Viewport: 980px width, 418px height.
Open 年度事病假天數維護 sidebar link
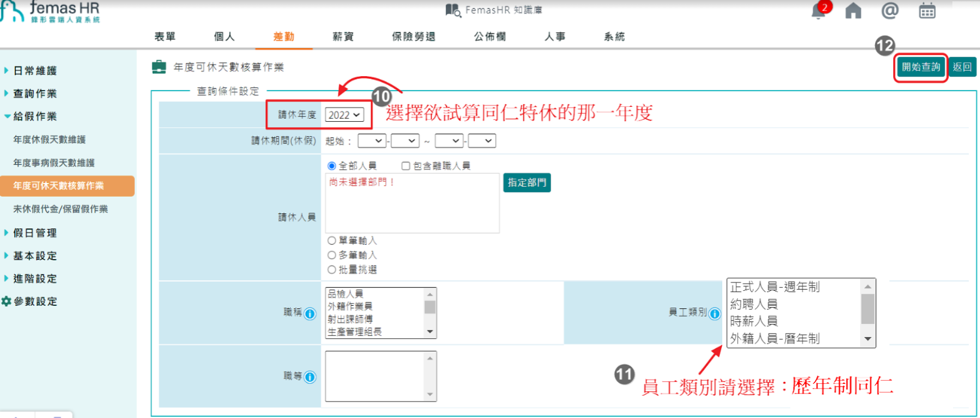point(54,163)
